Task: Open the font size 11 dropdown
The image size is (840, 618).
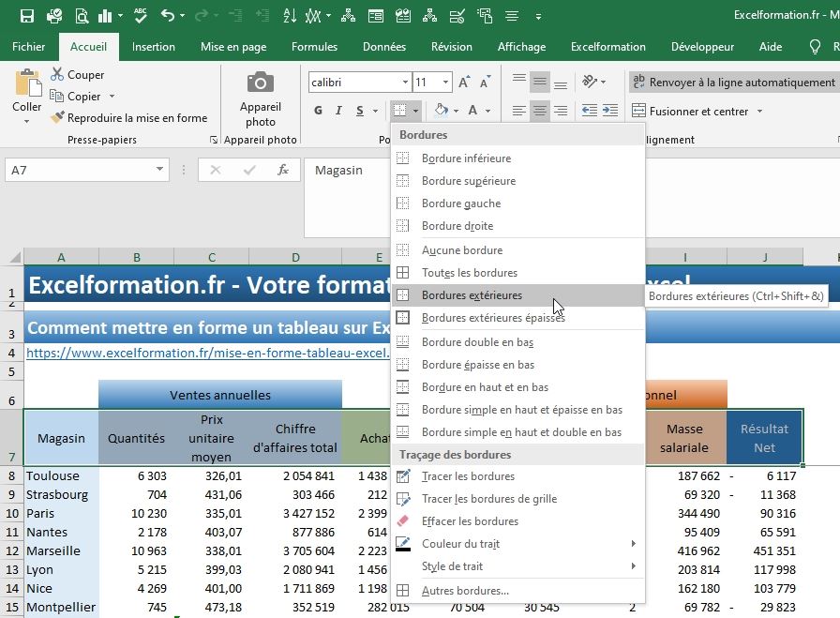Action: [445, 83]
